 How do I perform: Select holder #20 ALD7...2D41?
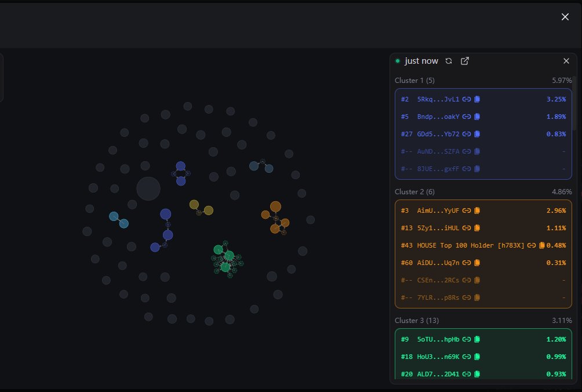click(x=483, y=374)
